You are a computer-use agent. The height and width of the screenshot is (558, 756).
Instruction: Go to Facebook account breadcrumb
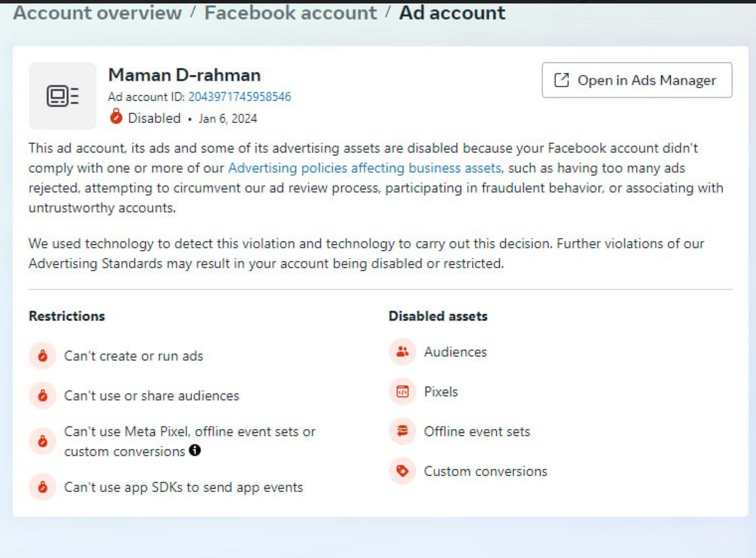[291, 13]
